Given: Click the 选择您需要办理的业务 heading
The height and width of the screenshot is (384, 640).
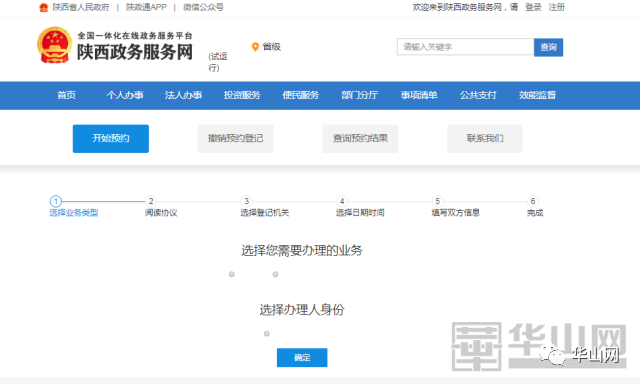Looking at the screenshot, I should coord(302,250).
